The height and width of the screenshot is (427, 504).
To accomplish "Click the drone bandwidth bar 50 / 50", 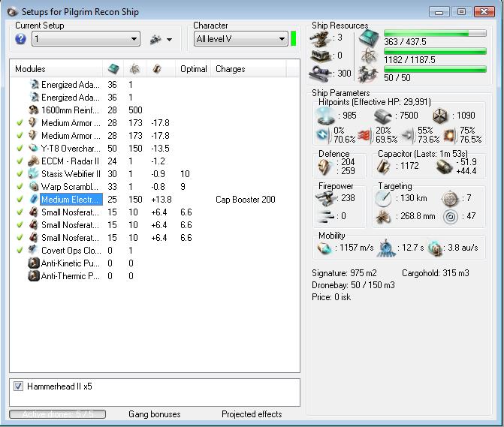I will pyautogui.click(x=435, y=69).
